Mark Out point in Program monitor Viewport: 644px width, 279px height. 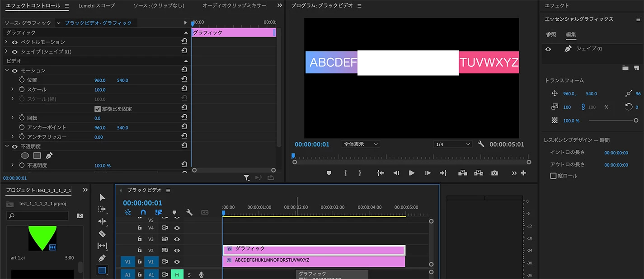(x=360, y=173)
